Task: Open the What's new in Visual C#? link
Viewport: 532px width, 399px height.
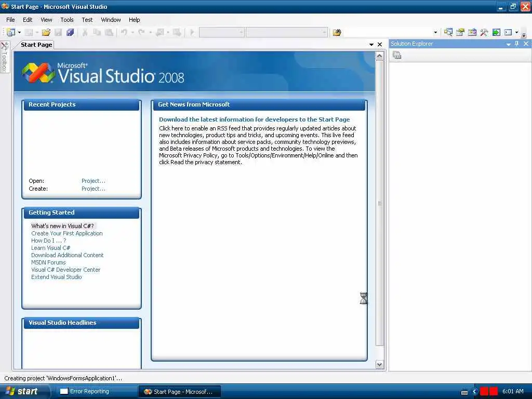Action: tap(62, 226)
